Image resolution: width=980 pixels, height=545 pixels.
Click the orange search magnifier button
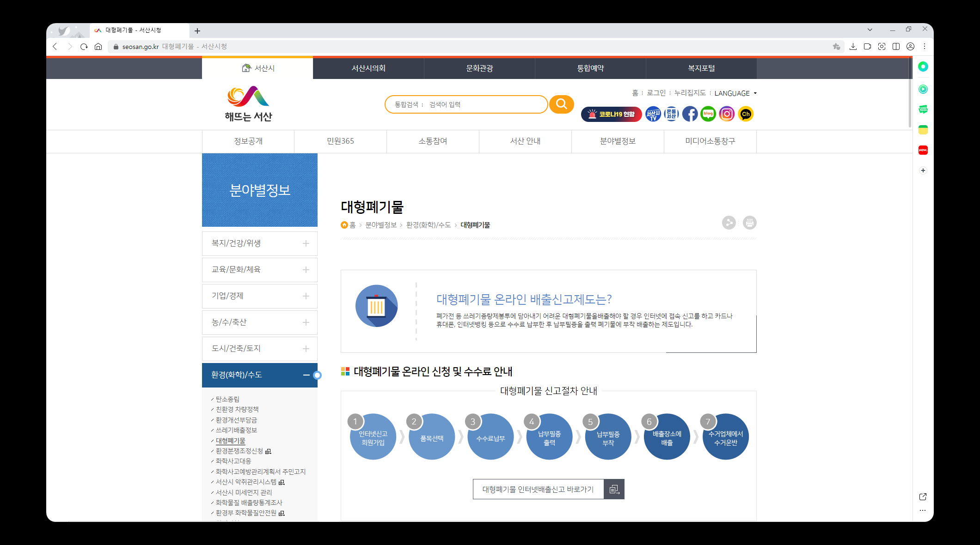(x=561, y=104)
